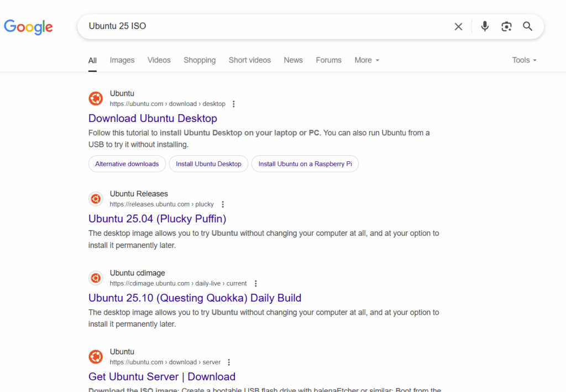Switch to the News tab
The image size is (566, 392).
(293, 60)
